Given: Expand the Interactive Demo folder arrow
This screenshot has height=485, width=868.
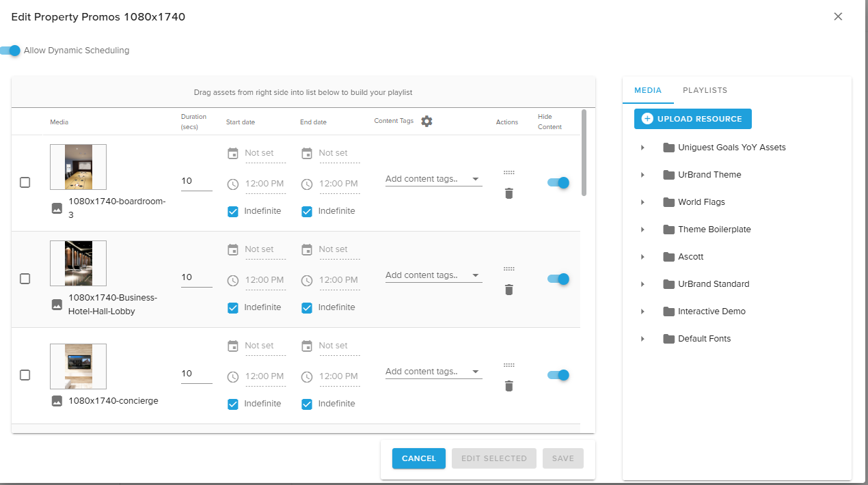Looking at the screenshot, I should pyautogui.click(x=642, y=311).
